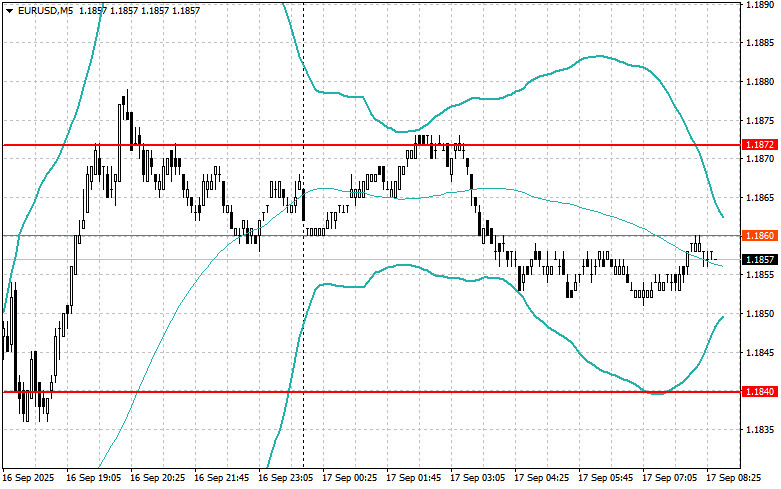Click the 17 Sep 03:05 time label
Screen dimensions: 781x489
[x=477, y=478]
